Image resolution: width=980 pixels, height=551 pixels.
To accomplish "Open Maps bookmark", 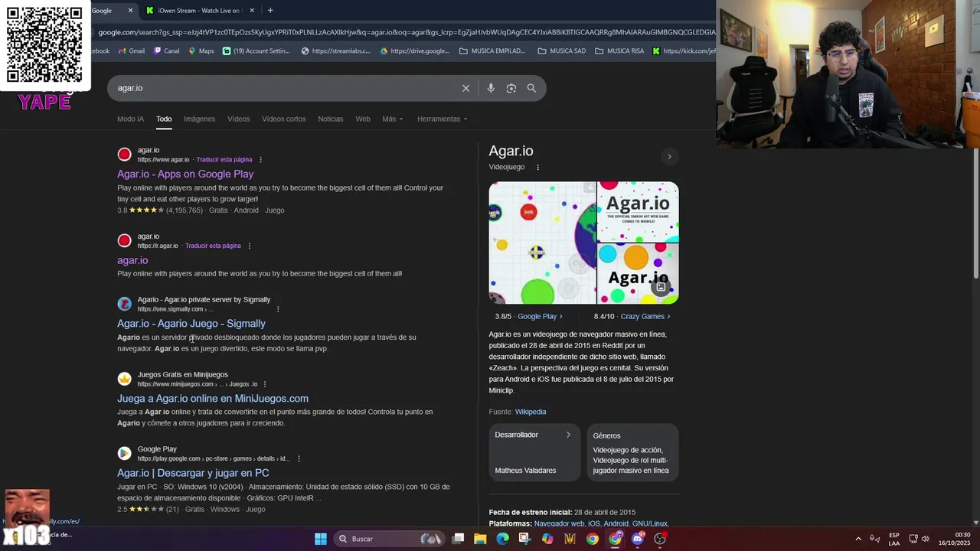I will coord(201,51).
